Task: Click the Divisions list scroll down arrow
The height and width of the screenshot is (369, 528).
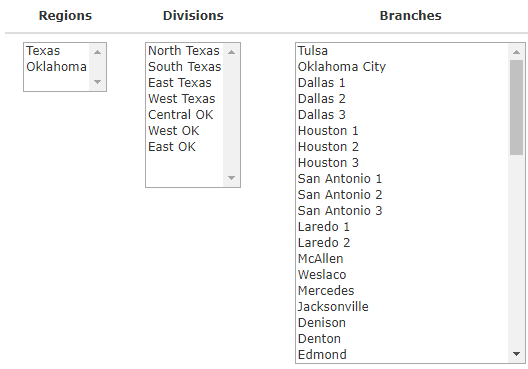Action: [231, 178]
